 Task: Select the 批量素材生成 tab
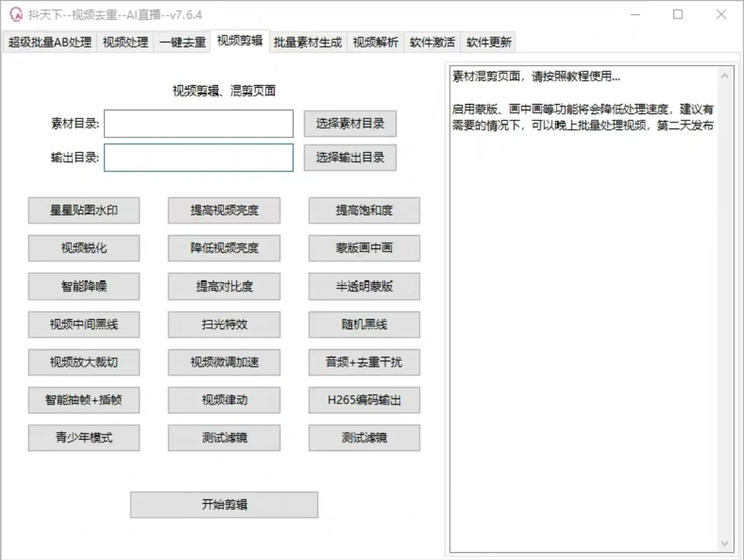307,42
